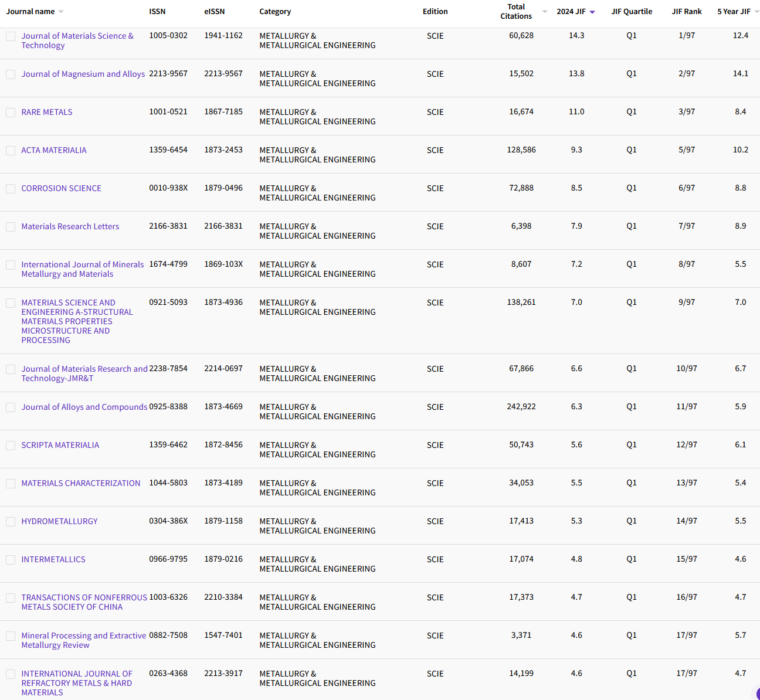The height and width of the screenshot is (700, 760).
Task: Open Mineral Processing and Extractive Metallurgy Review
Action: (x=83, y=640)
